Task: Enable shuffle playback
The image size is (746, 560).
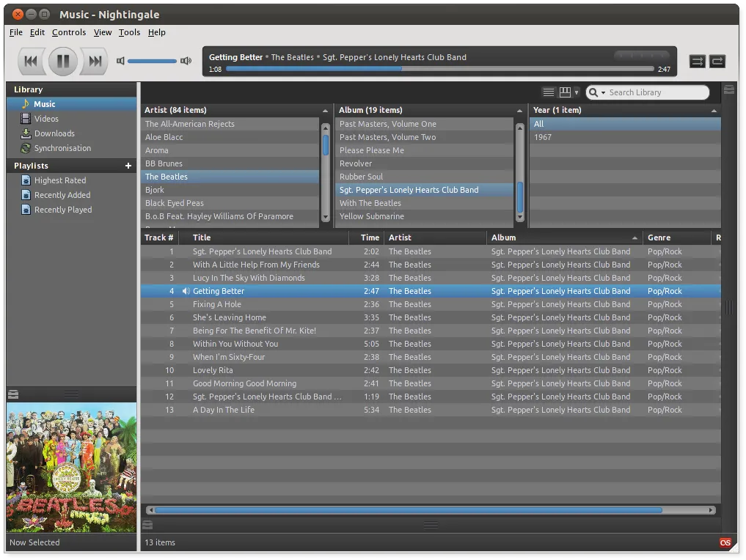Action: click(696, 62)
